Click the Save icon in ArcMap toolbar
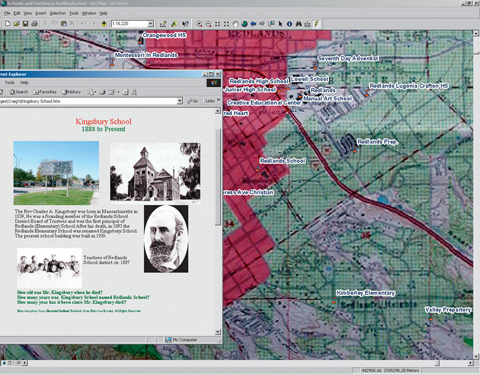The width and height of the screenshot is (480, 375). tap(25, 24)
